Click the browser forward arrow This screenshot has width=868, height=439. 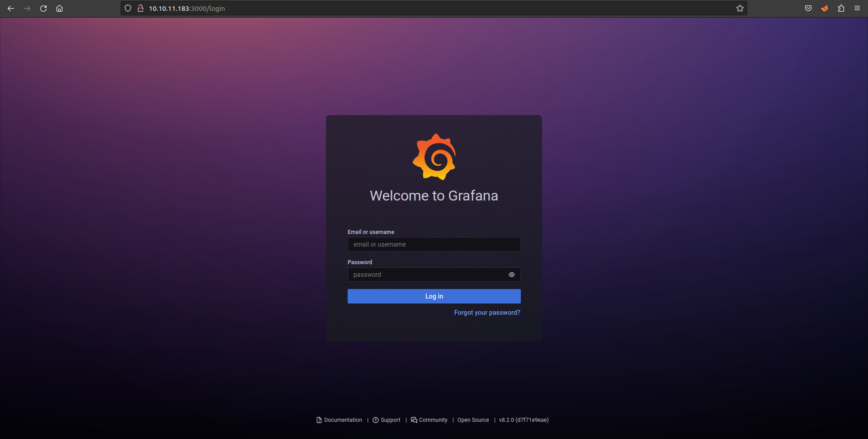(27, 9)
